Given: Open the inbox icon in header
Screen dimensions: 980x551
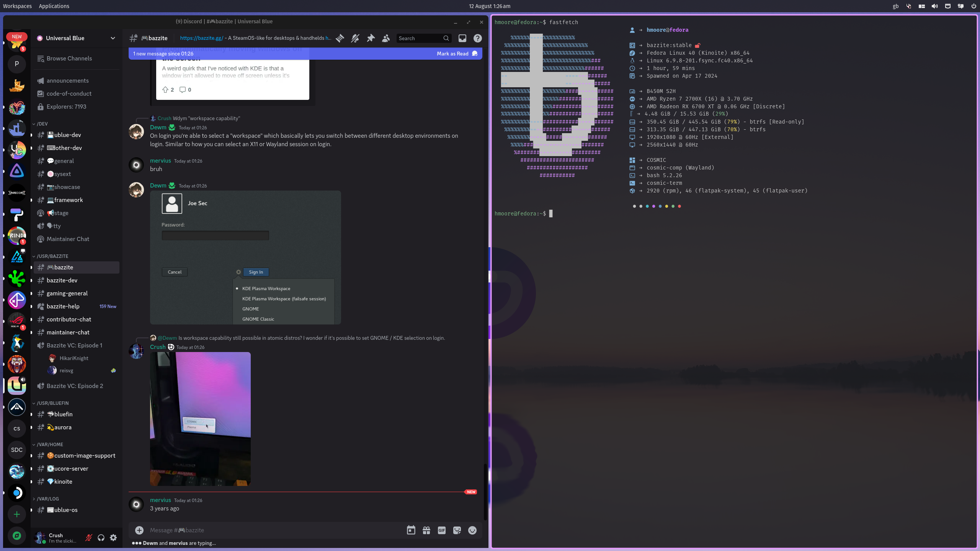Looking at the screenshot, I should [x=462, y=38].
